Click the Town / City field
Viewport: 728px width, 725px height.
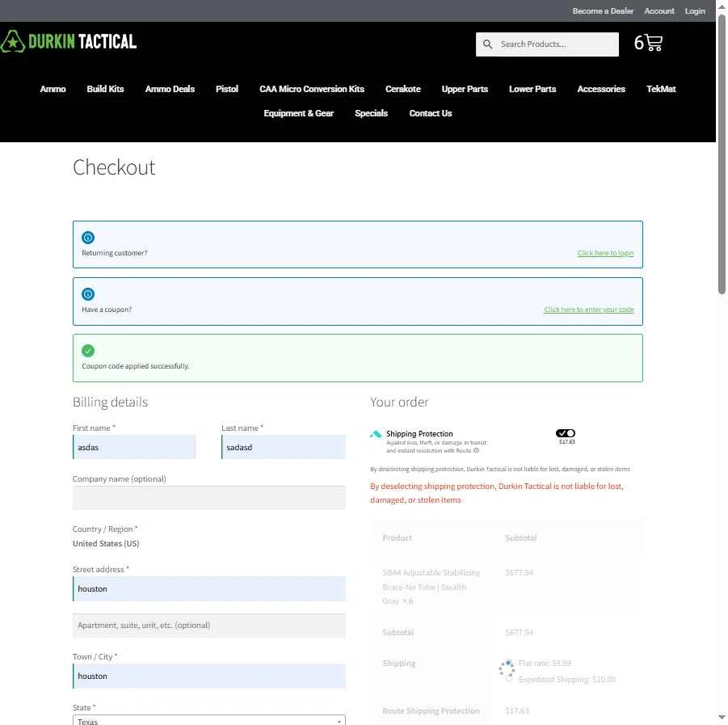pos(209,677)
